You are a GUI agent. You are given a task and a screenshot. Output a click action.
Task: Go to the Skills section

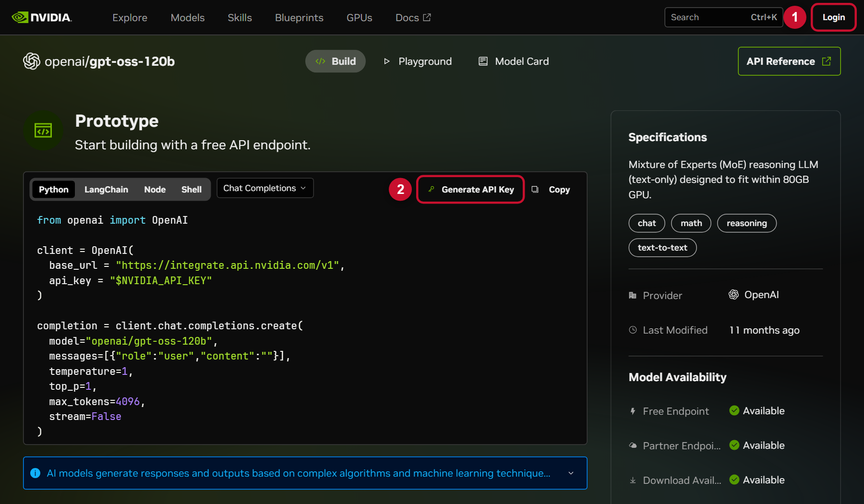tap(240, 17)
